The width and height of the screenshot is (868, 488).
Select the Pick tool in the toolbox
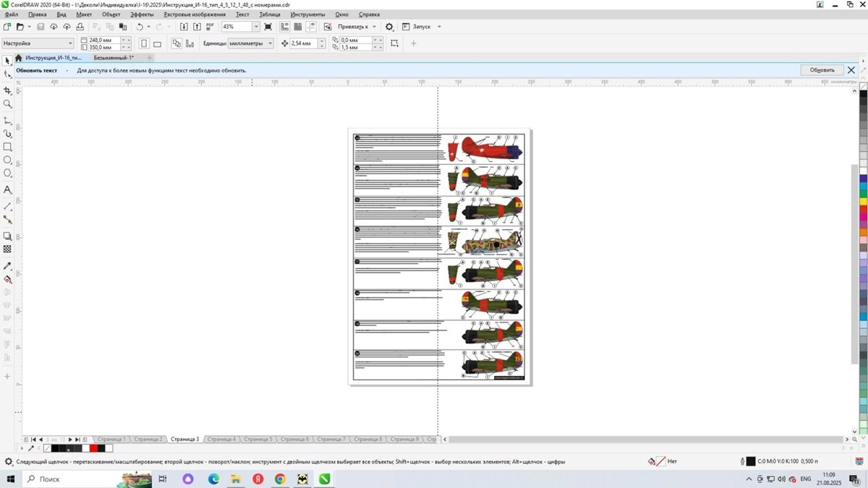click(7, 61)
